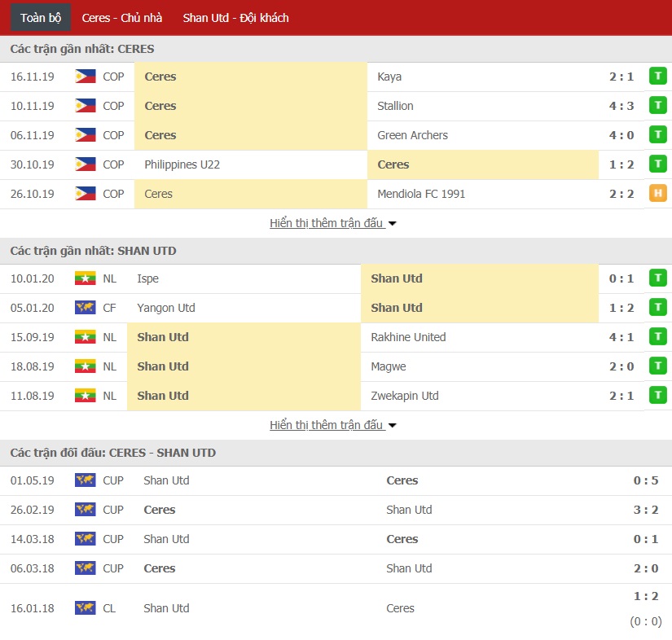Viewport: 672px width, 640px height.
Task: Click competition label 'CL' in 16.01.18 row
Action: tap(109, 608)
